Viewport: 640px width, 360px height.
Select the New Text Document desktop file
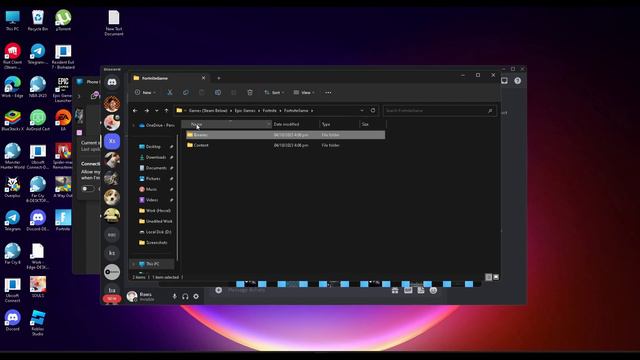113,23
